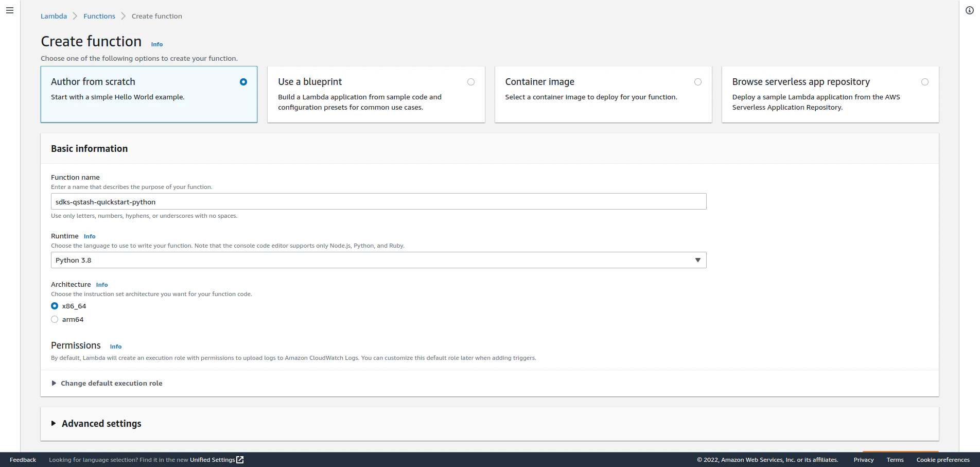Open the info help panel icon
The width and height of the screenshot is (980, 467).
(x=970, y=10)
